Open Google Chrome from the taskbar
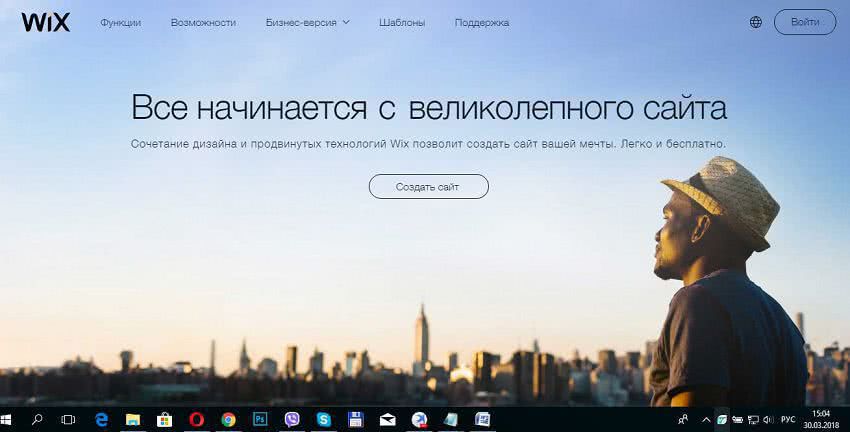 pyautogui.click(x=228, y=420)
